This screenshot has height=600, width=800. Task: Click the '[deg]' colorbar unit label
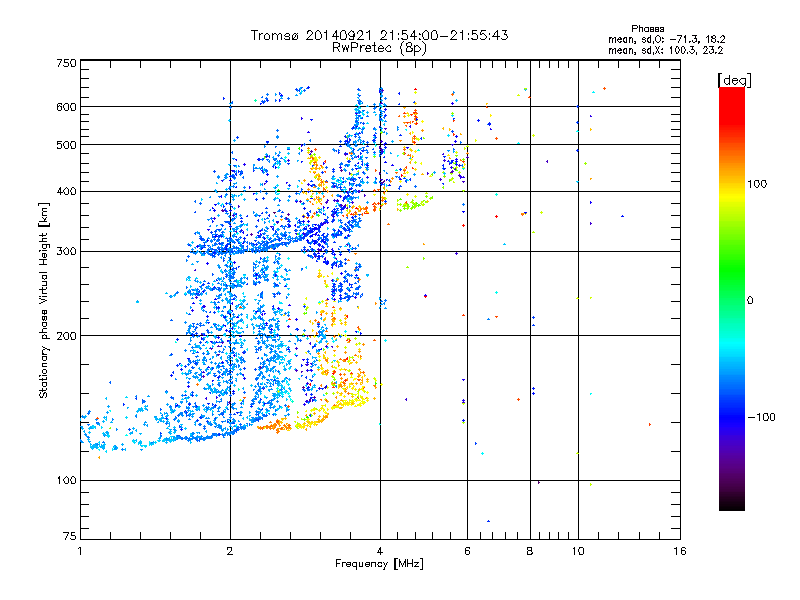coord(734,80)
